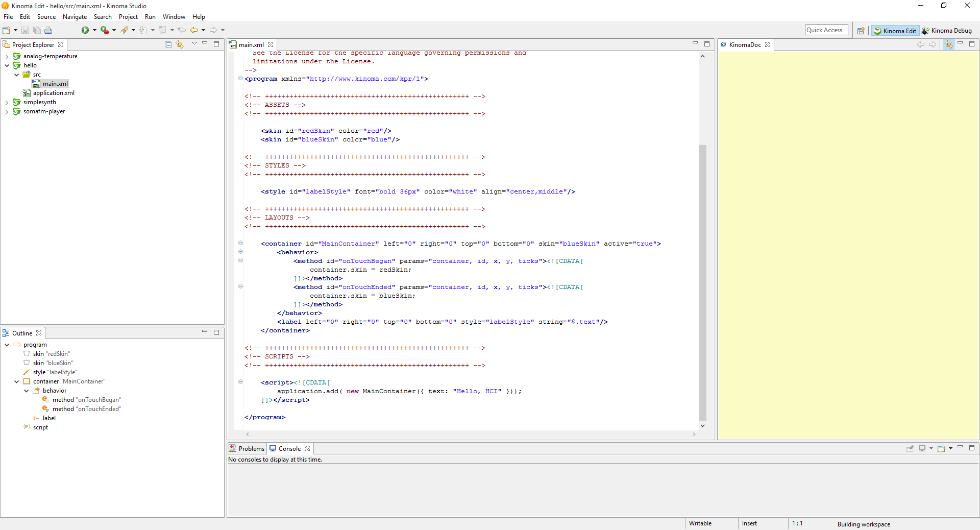Toggle Link with Editor in Project Explorer
The width and height of the screenshot is (980, 530).
pos(180,45)
